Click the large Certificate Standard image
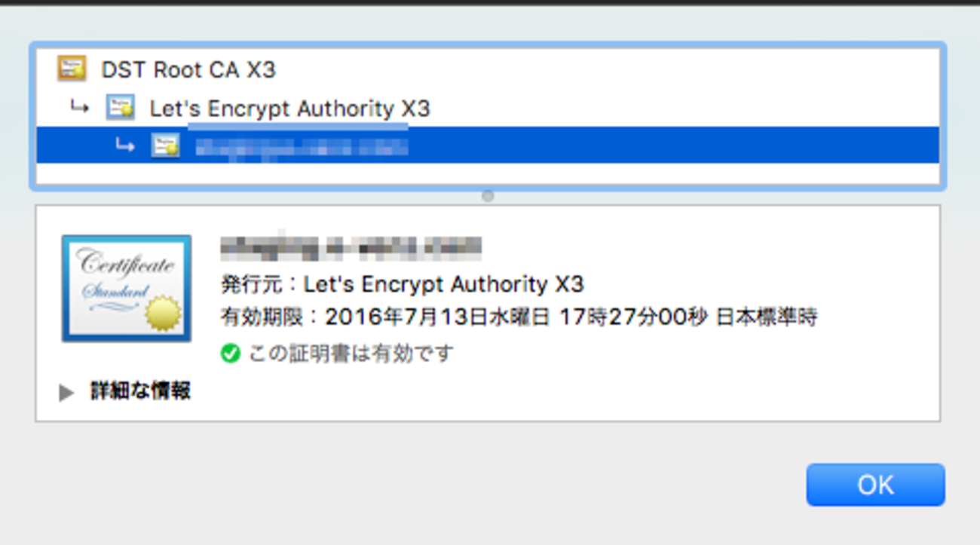The width and height of the screenshot is (980, 545). pyautogui.click(x=127, y=289)
